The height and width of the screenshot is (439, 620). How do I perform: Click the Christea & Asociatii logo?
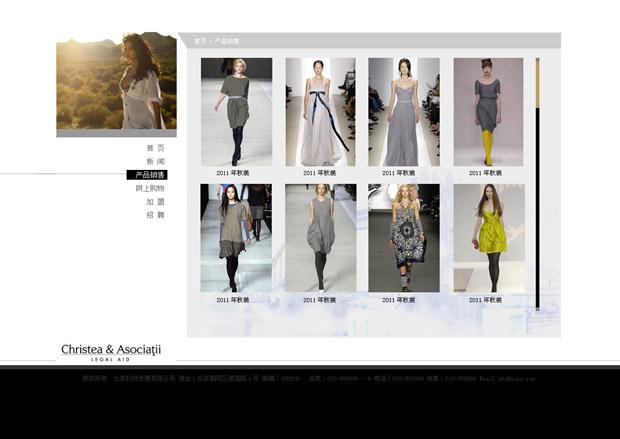click(x=110, y=351)
